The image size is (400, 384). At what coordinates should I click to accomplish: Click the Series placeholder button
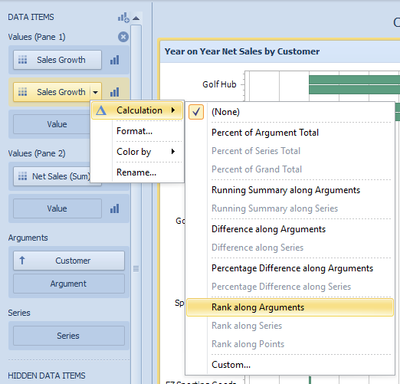click(69, 336)
